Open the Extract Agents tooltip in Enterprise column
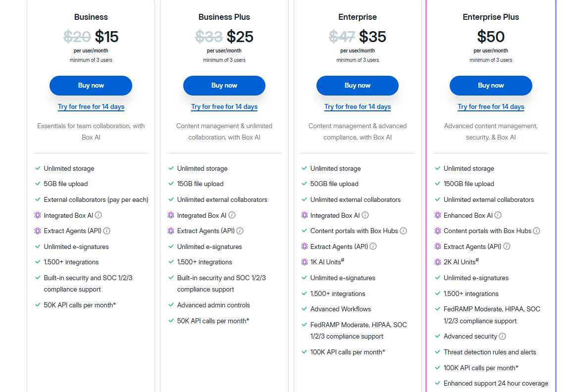This screenshot has height=392, width=568. tap(374, 246)
